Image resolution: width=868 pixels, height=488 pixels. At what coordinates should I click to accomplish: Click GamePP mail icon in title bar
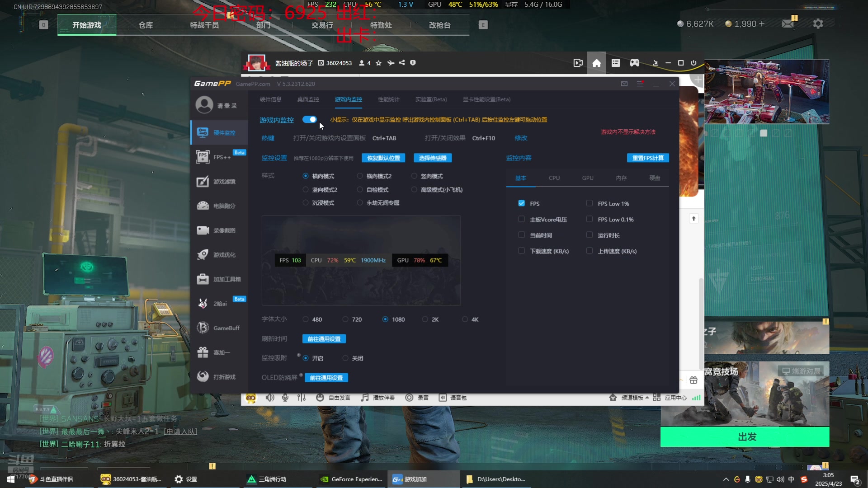tap(624, 84)
